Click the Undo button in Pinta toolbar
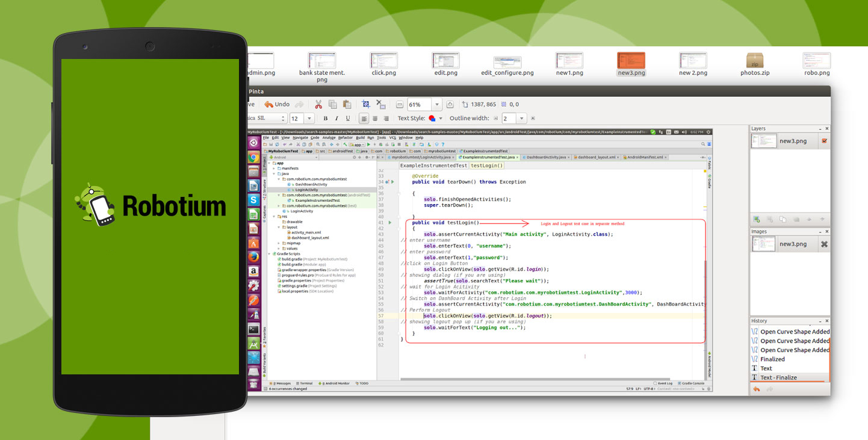Screen dimensions: 868x440 (277, 104)
